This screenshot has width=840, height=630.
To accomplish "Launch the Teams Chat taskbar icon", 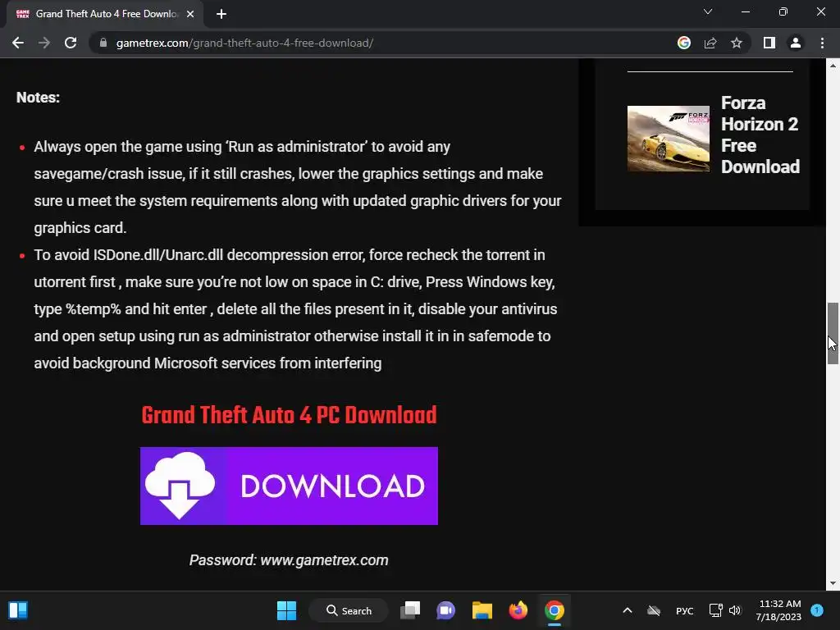I will (445, 610).
